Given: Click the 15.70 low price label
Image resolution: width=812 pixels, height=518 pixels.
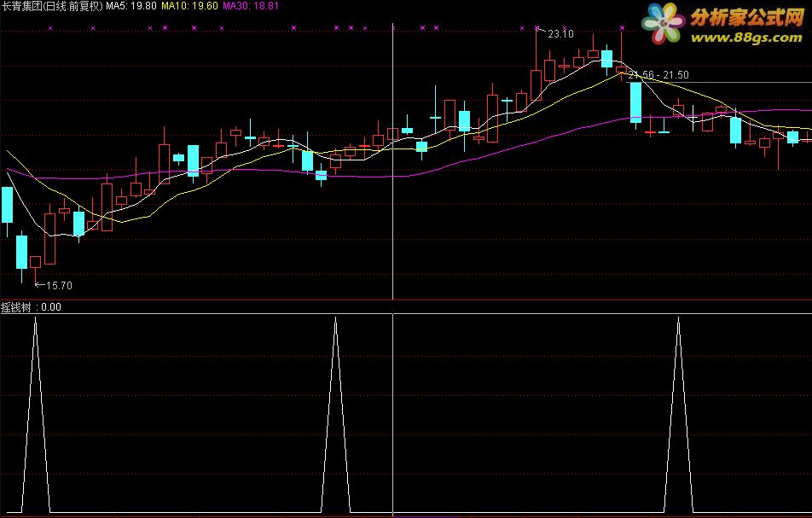Looking at the screenshot, I should 59,285.
